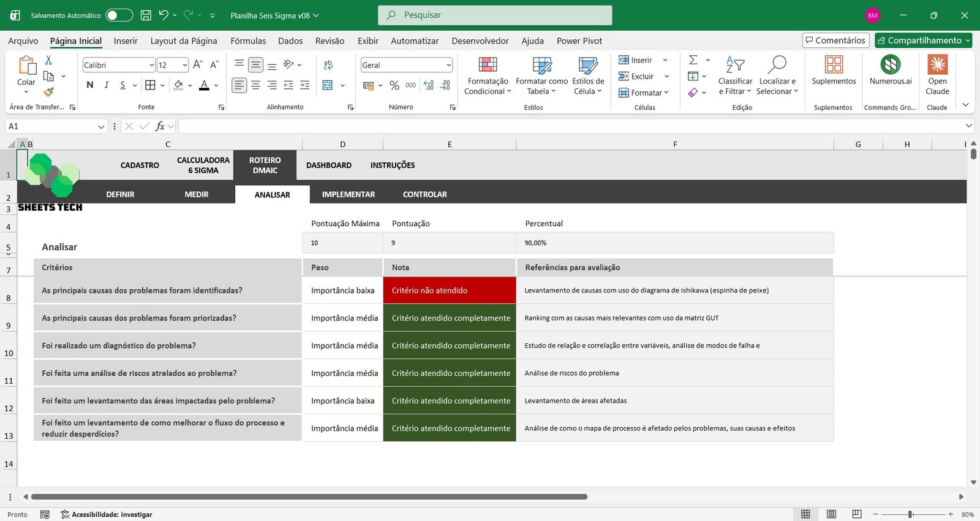
Task: Open the fill color dropdown arrow
Action: tap(190, 85)
